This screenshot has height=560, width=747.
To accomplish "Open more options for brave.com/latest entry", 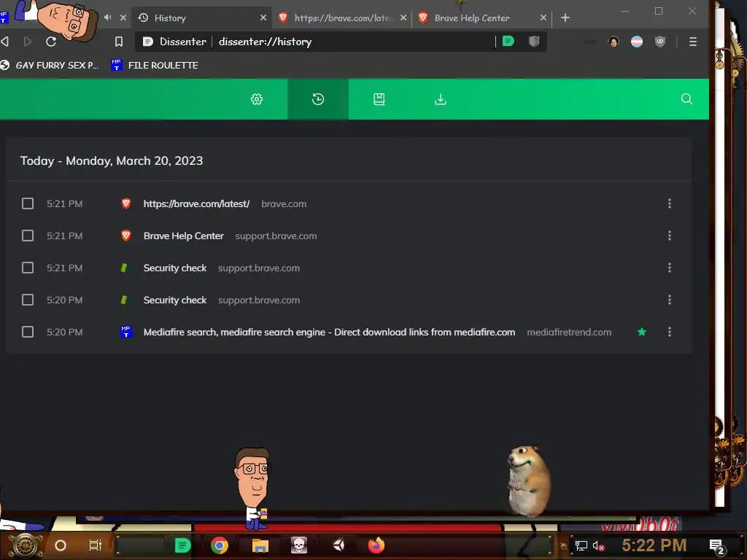I will pyautogui.click(x=670, y=204).
